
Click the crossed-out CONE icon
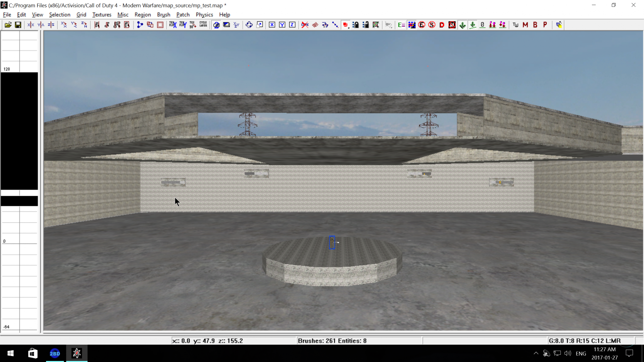[x=305, y=25]
